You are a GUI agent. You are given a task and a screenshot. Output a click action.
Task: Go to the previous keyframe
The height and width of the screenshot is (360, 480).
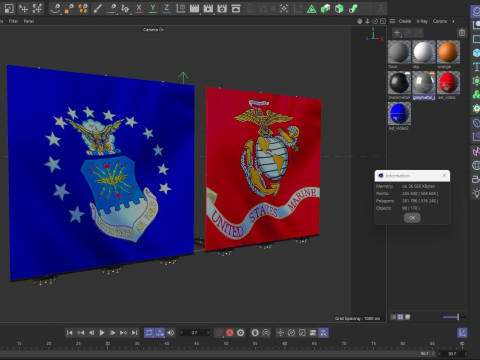coord(80,333)
